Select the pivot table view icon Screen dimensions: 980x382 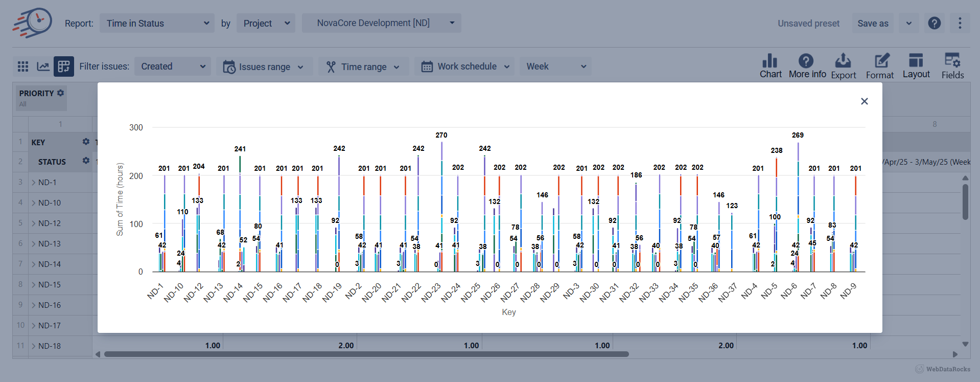click(64, 66)
